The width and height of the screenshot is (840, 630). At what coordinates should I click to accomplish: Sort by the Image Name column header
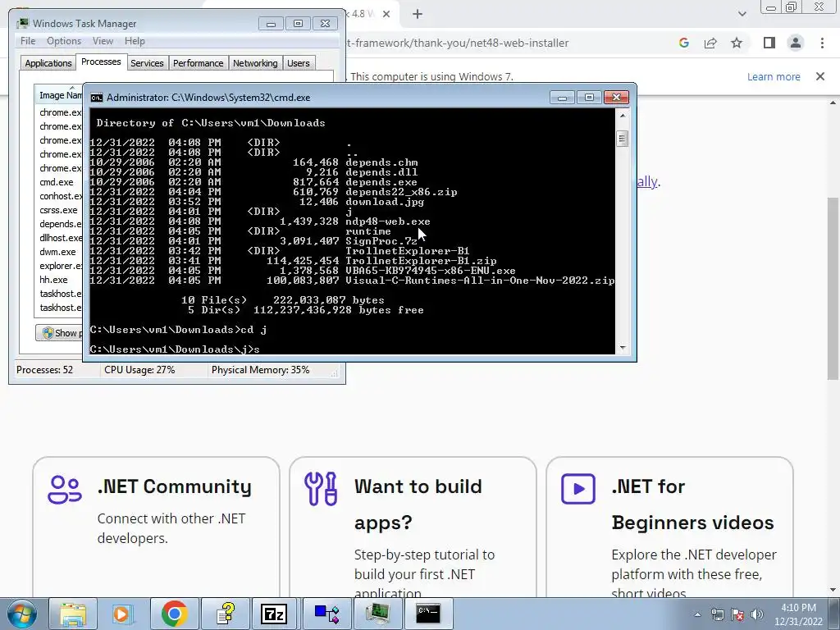tap(59, 95)
